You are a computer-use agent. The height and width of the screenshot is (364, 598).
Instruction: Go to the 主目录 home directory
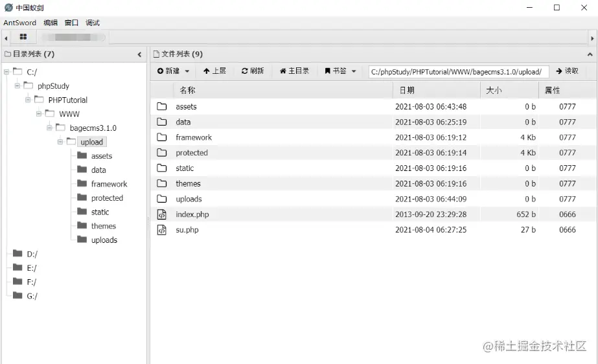(294, 71)
